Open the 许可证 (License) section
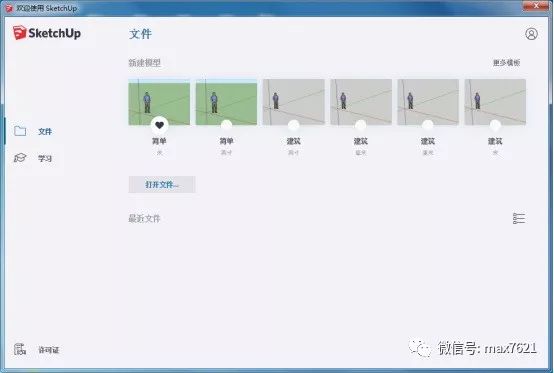554x373 pixels. pos(36,350)
